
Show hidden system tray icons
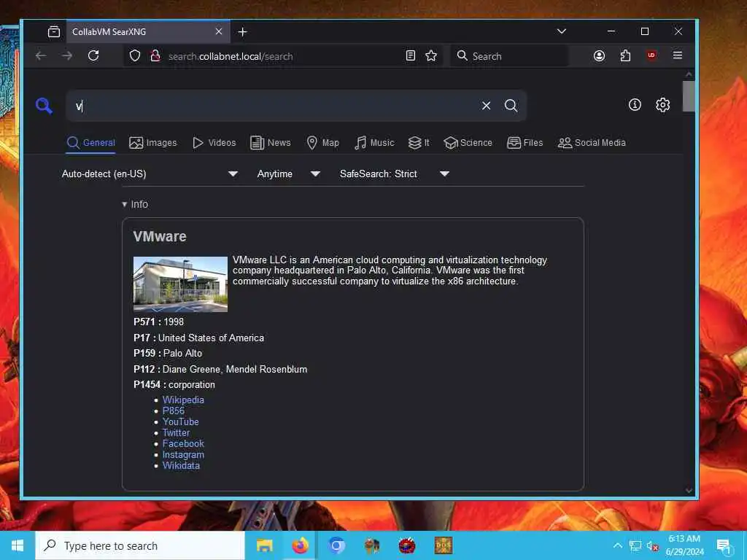click(617, 545)
